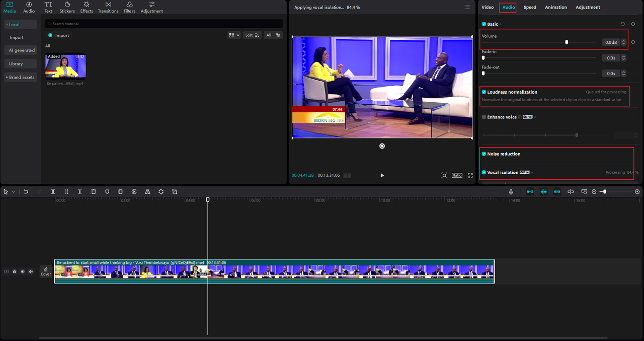The image size is (644, 341).
Task: Switch to the Video tab
Action: tap(488, 7)
